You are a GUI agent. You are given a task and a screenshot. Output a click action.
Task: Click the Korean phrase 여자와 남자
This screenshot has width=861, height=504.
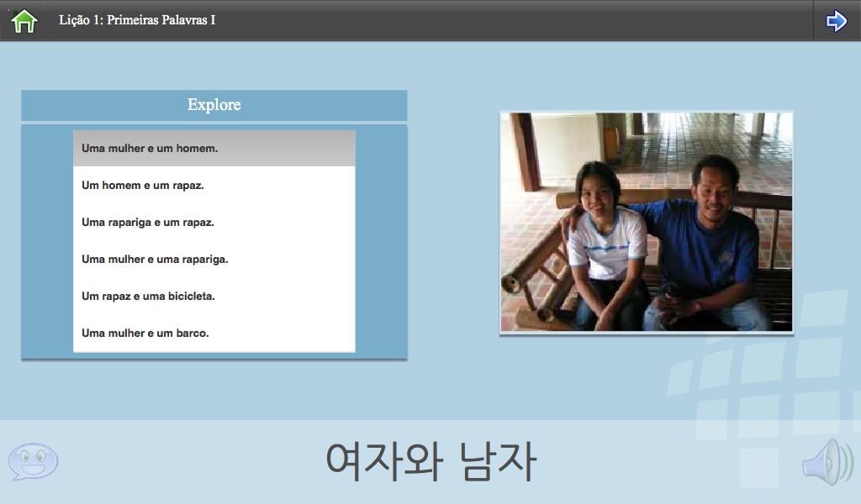[x=431, y=462]
